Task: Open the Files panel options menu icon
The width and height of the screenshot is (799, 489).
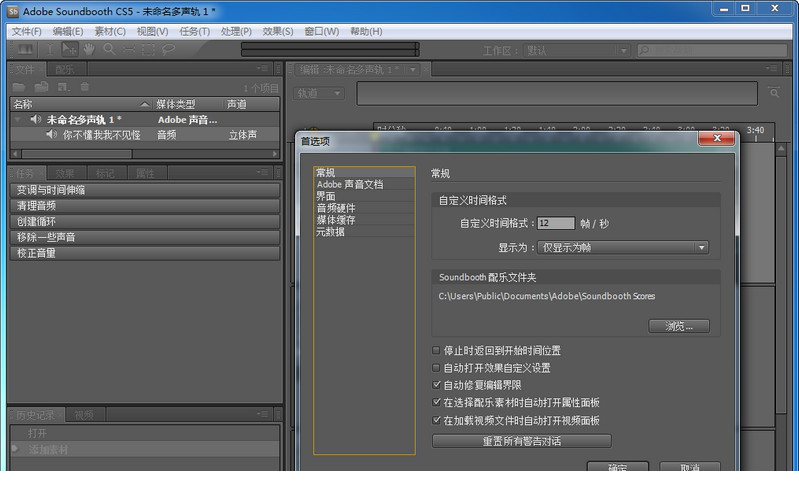Action: coord(263,68)
